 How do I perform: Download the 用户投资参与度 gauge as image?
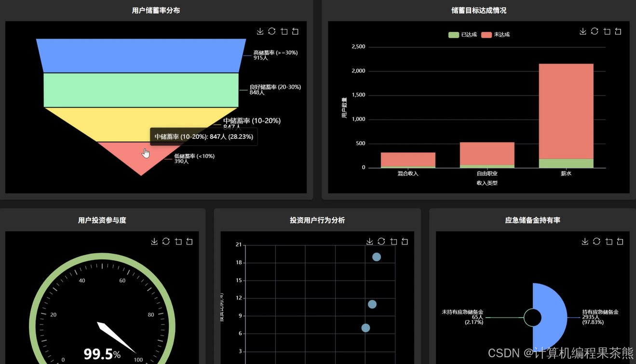[x=154, y=242]
